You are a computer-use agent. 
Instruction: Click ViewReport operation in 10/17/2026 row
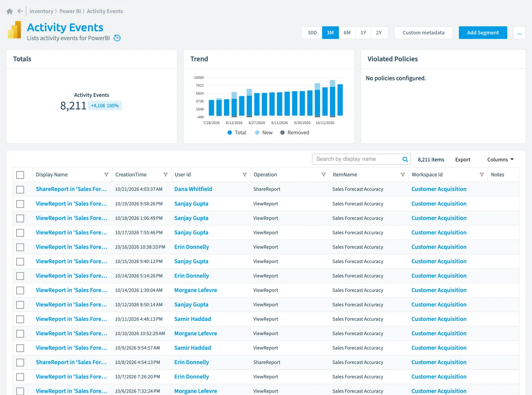[x=266, y=233]
